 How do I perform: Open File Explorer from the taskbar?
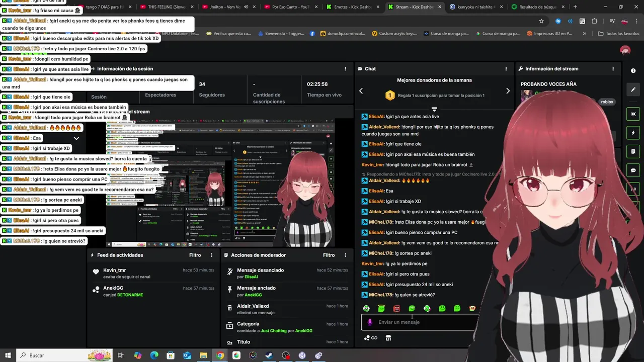[x=203, y=355]
